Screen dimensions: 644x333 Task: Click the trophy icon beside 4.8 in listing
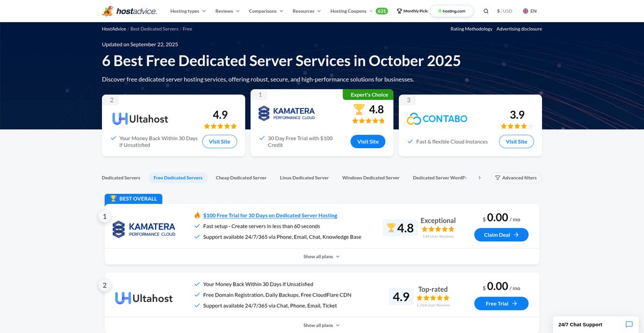[391, 228]
